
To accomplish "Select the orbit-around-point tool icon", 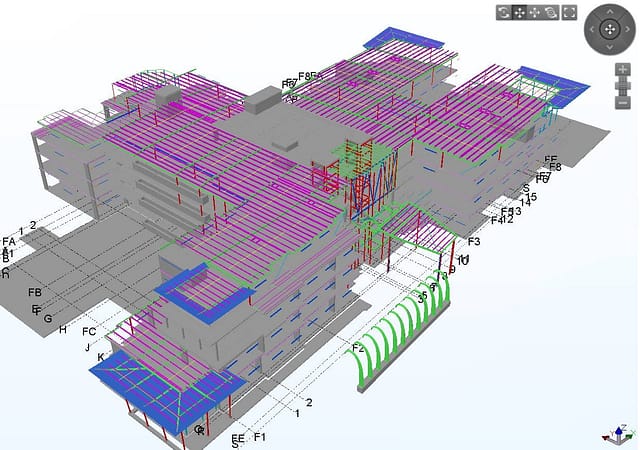I will (552, 12).
